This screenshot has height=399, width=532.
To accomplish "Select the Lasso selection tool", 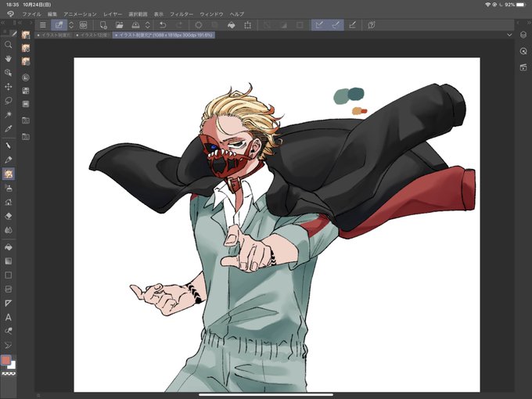I will click(x=8, y=100).
